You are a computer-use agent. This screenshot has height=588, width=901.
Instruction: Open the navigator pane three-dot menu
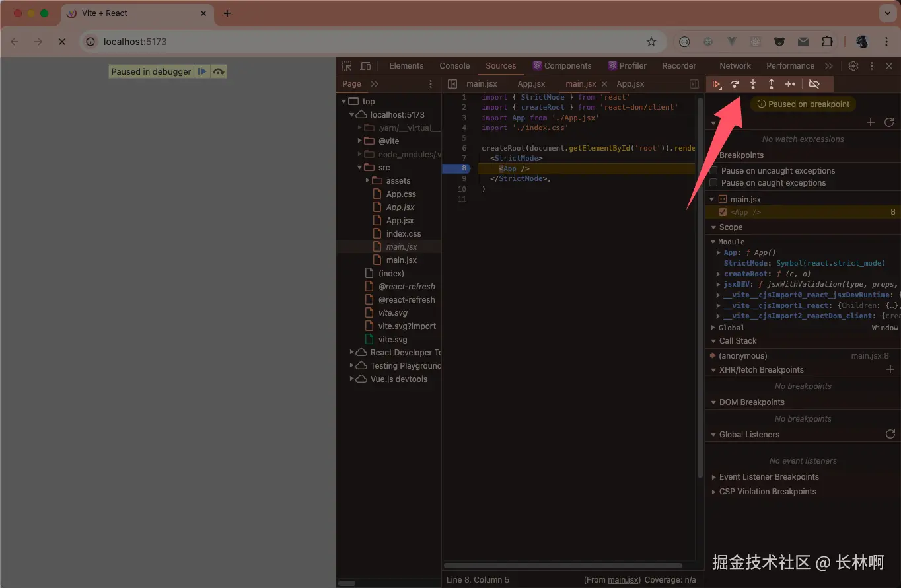(431, 84)
